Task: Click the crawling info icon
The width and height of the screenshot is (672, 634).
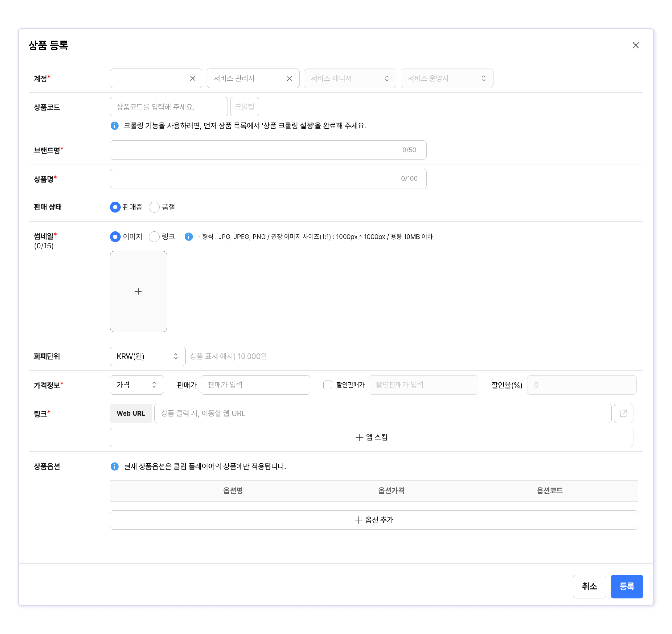Action: click(x=115, y=126)
